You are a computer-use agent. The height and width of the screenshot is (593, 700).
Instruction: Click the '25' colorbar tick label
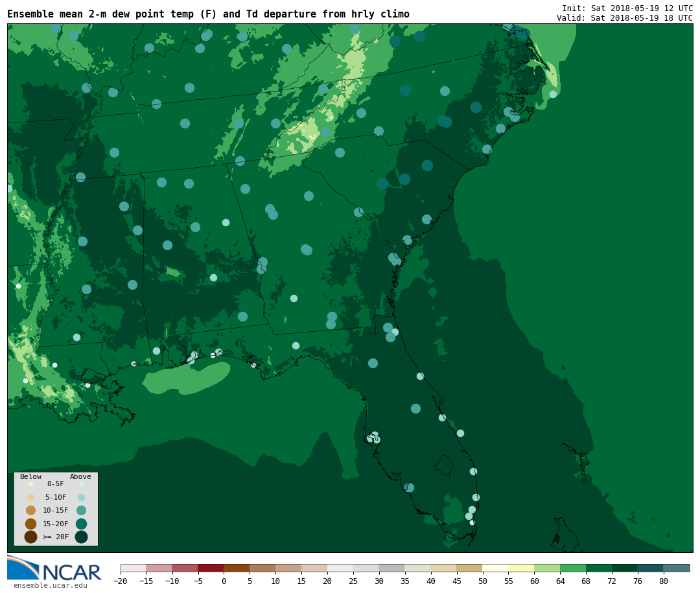click(x=354, y=581)
